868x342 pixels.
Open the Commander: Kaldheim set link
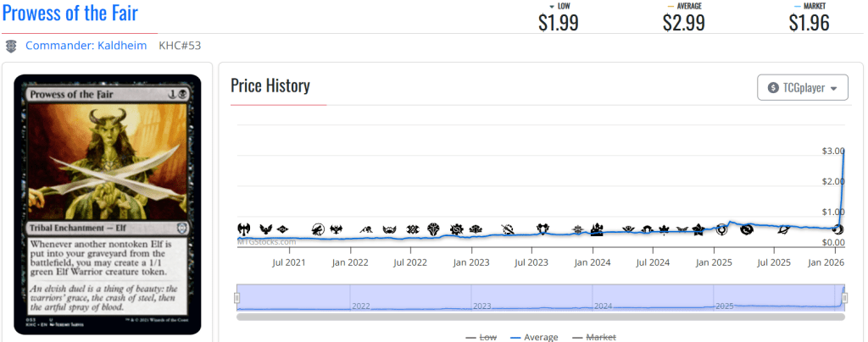(86, 45)
